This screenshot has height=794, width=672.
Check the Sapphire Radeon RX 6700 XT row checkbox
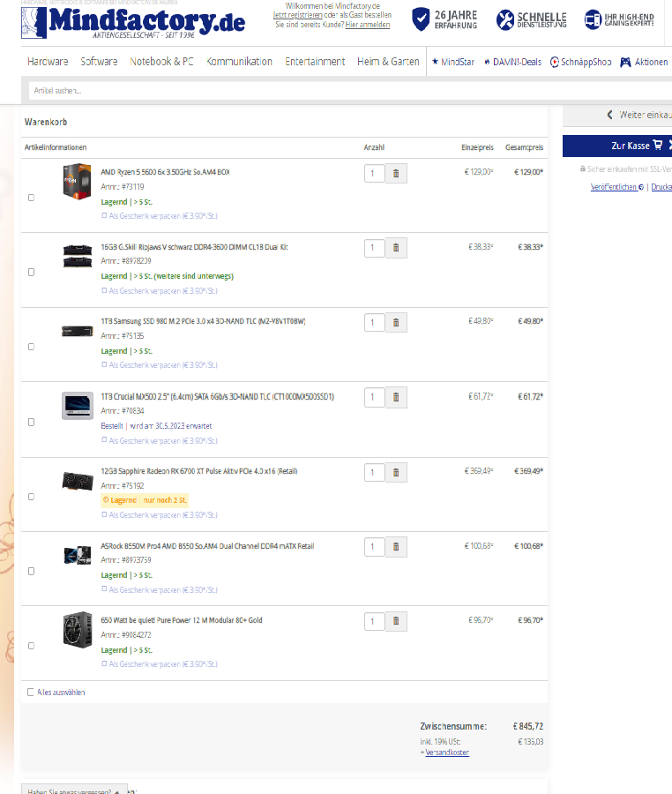pyautogui.click(x=32, y=497)
